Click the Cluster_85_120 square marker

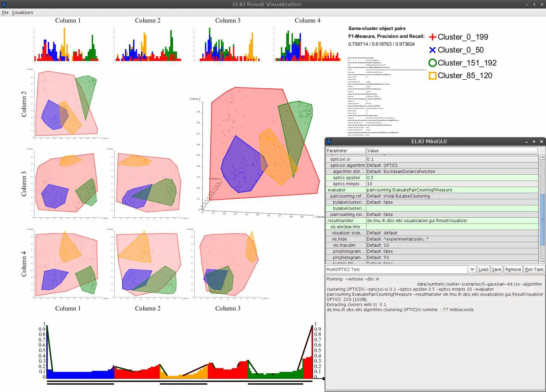tap(432, 75)
